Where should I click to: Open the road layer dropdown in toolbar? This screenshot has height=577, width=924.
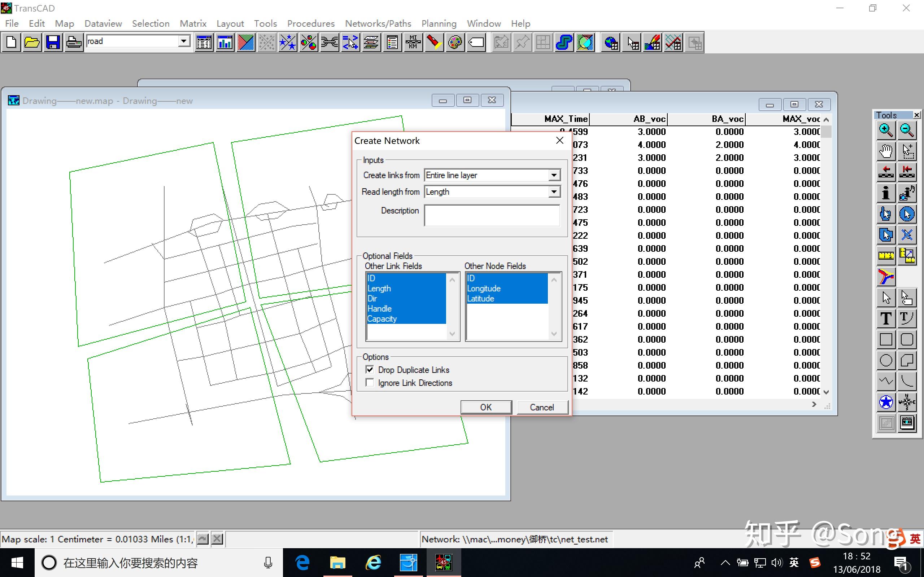(184, 41)
